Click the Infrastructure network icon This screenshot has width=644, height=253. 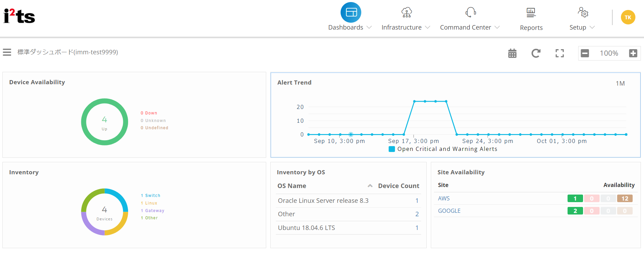(406, 12)
